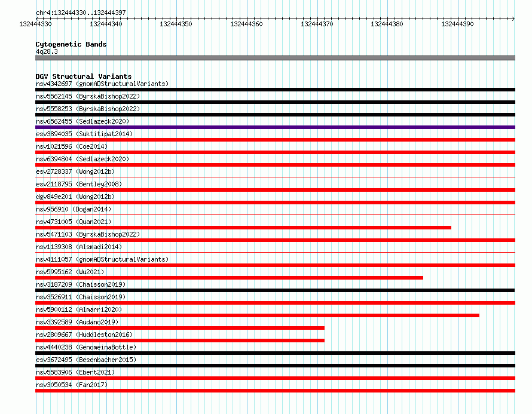Click the thin red line under nsv1139308

coord(275,252)
